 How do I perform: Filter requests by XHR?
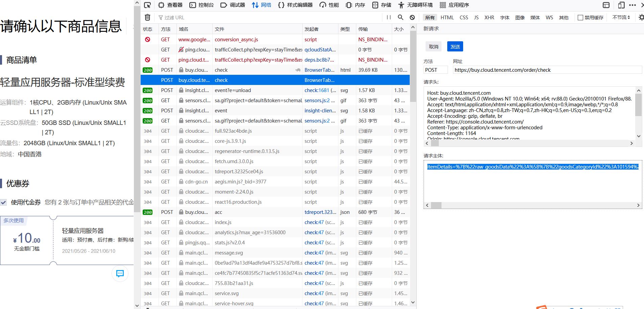click(489, 18)
